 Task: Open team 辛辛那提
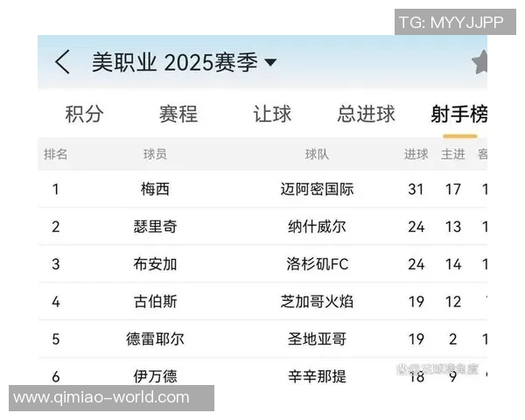(317, 377)
